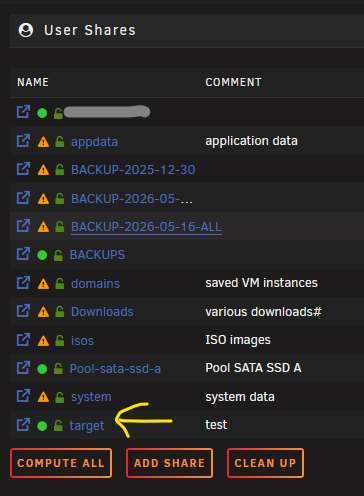Click the COMPUTE ALL button

(61, 463)
